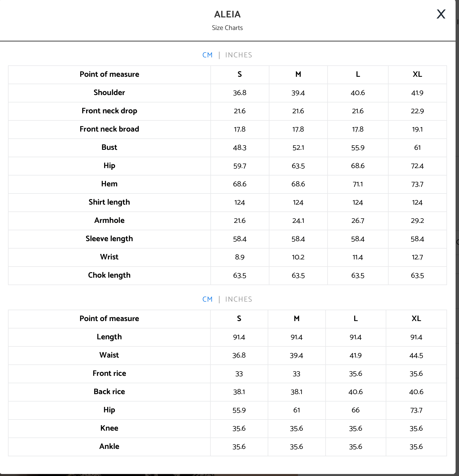
Task: Click Back rice value for size XL
Action: [416, 392]
